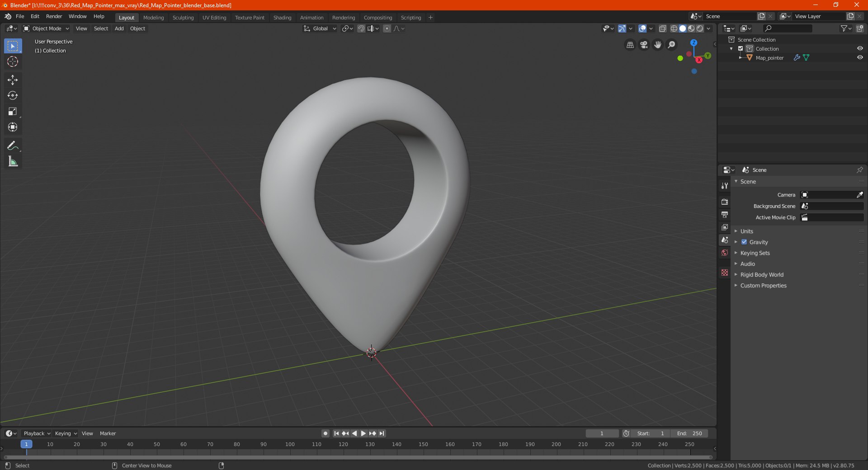Click the Map_pointer modifier wrench icon
Screen dimensions: 868x470
coord(797,58)
